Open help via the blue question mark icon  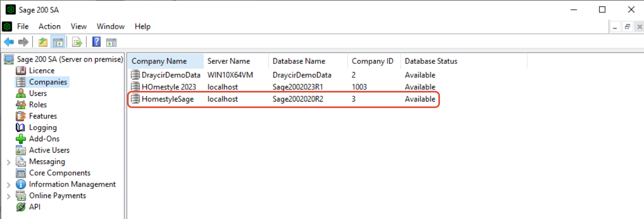[96, 42]
